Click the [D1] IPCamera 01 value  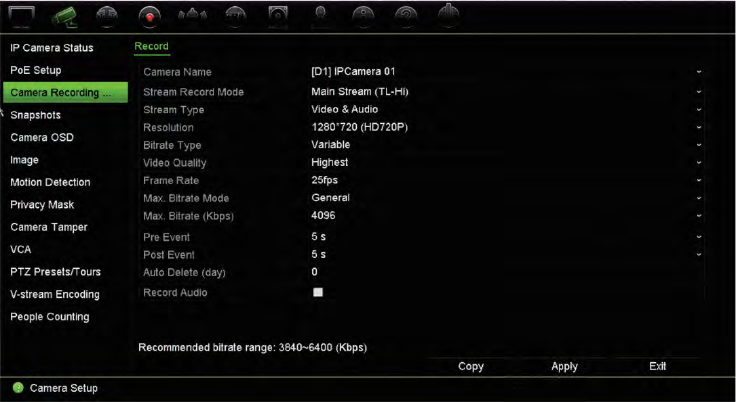click(x=353, y=71)
